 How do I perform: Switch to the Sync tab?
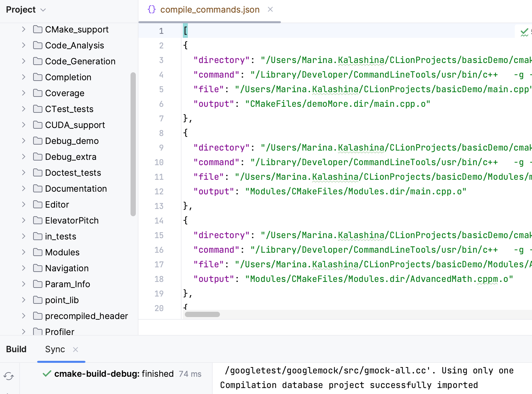[55, 349]
